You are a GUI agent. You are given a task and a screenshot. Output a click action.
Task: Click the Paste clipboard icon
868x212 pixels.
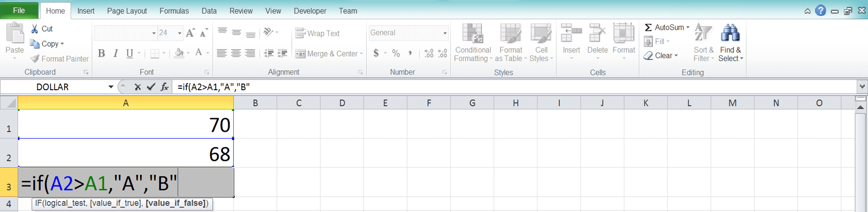tap(14, 33)
